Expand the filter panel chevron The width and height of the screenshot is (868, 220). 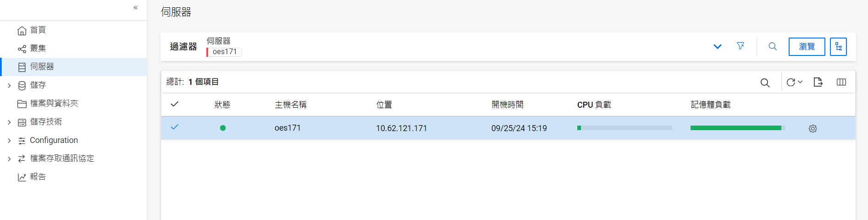718,47
